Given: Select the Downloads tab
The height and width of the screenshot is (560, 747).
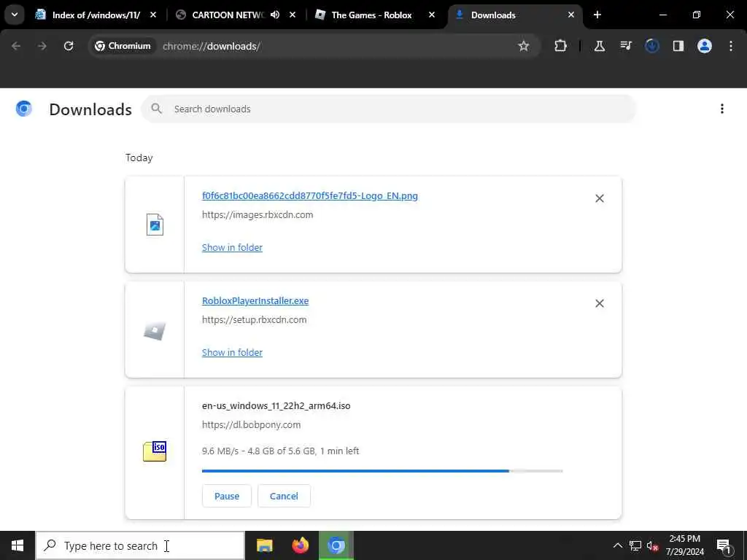Looking at the screenshot, I should click(x=493, y=15).
